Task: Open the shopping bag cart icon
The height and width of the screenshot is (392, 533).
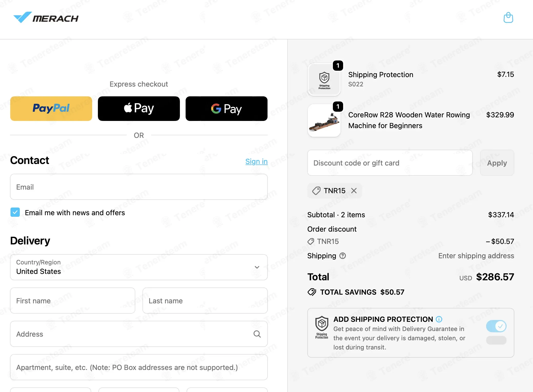Action: [508, 18]
